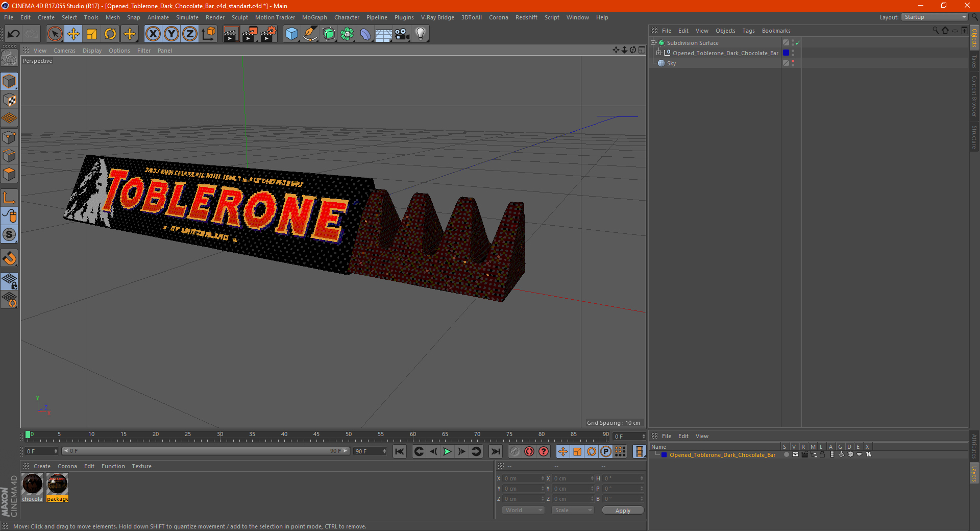Screen dimensions: 980x531
Task: Toggle Subdivision Surface enable checkmark
Action: [x=798, y=43]
